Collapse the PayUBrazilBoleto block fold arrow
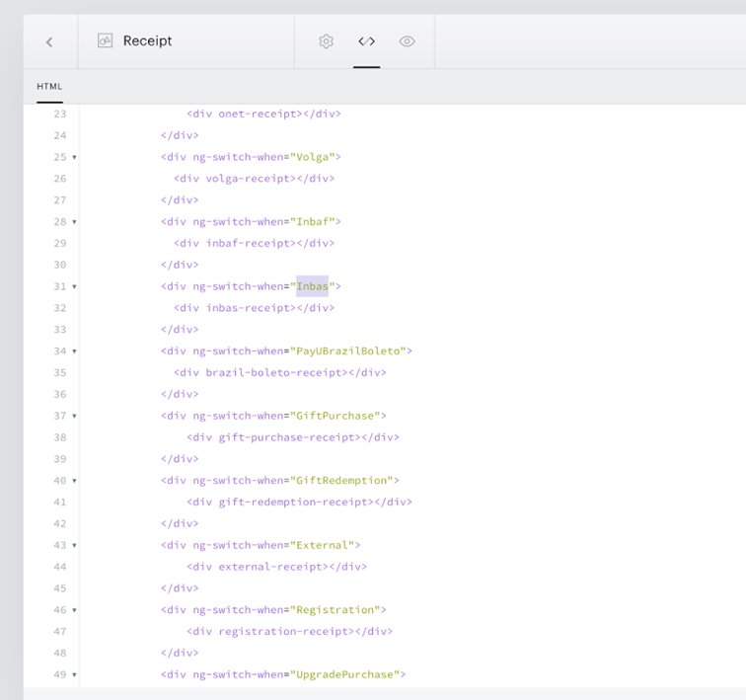 74,351
